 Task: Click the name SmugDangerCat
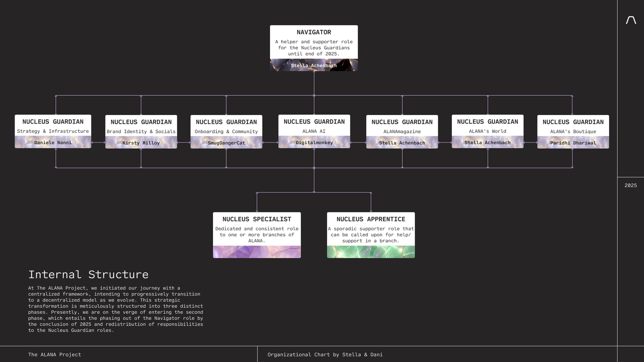(x=226, y=143)
